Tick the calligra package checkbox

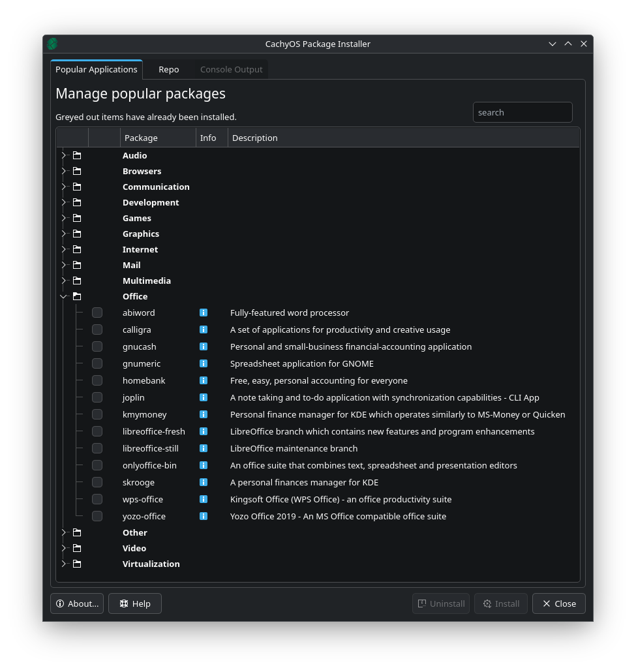97,329
